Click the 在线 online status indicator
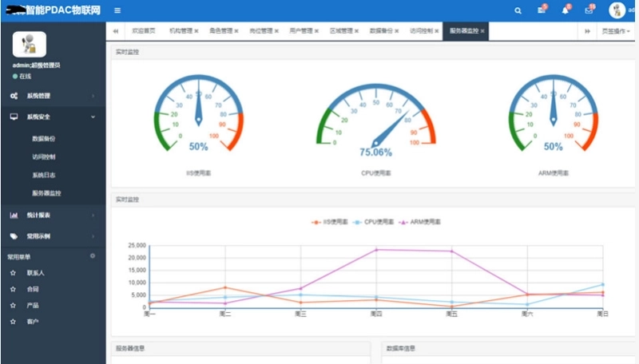 [22, 76]
